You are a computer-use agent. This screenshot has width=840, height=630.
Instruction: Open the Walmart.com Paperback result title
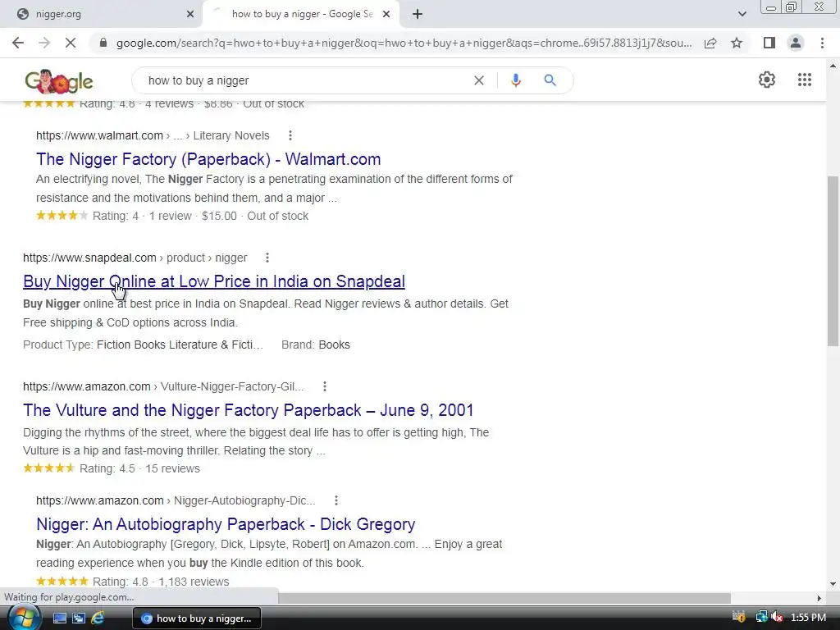(x=208, y=159)
